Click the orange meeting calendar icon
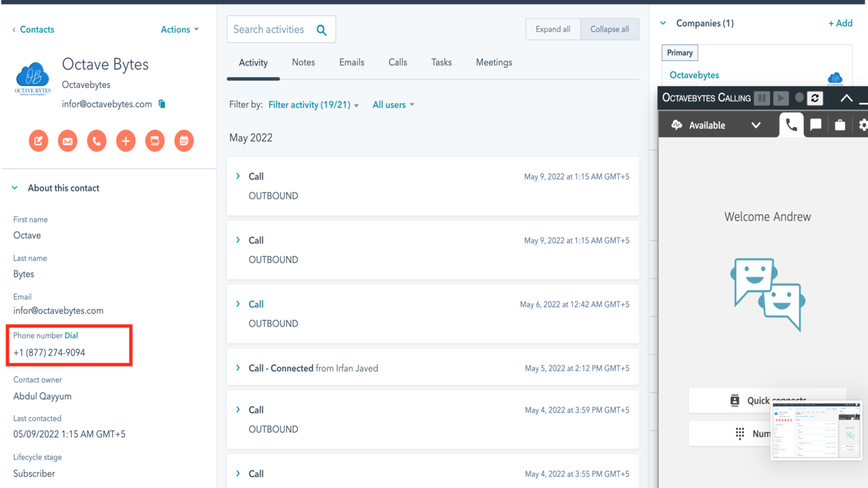868x488 pixels. tap(184, 141)
